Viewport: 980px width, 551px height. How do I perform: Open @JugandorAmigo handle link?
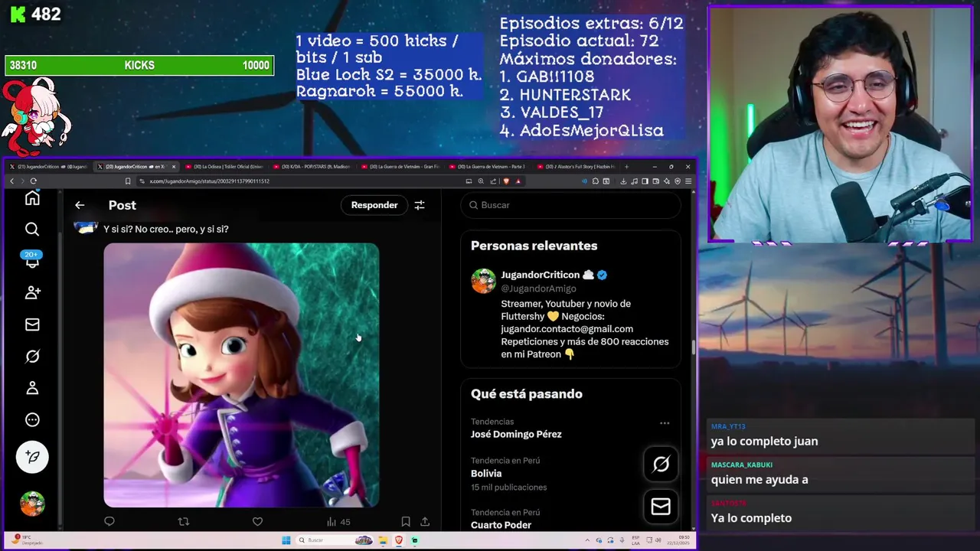point(538,289)
